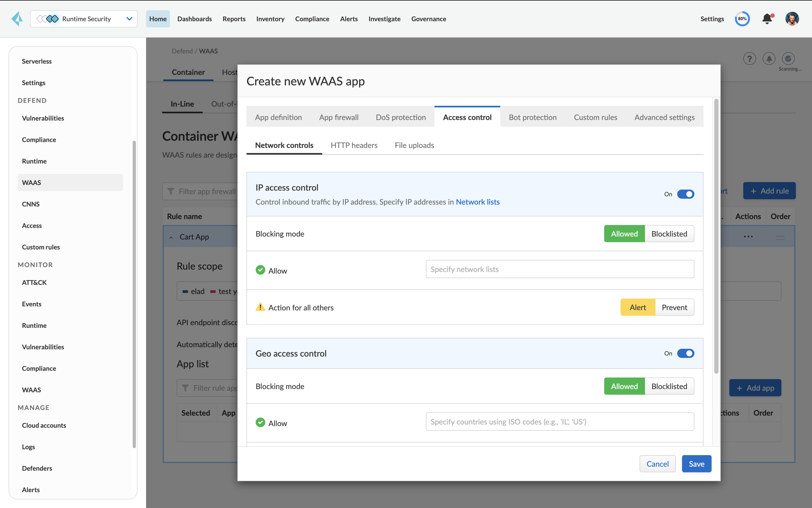
Task: Disable the Geo access control toggle
Action: coord(685,353)
